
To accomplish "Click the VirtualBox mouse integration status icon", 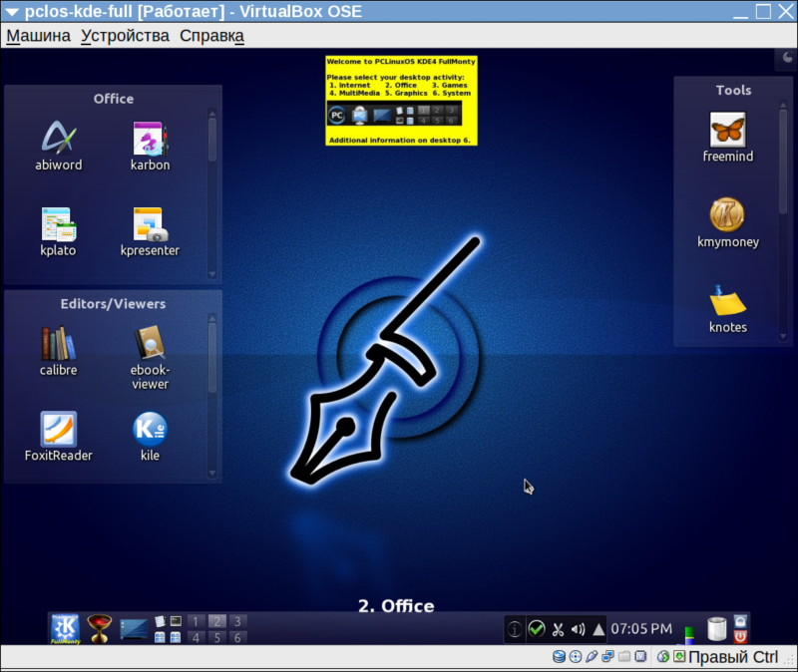I will 662,657.
